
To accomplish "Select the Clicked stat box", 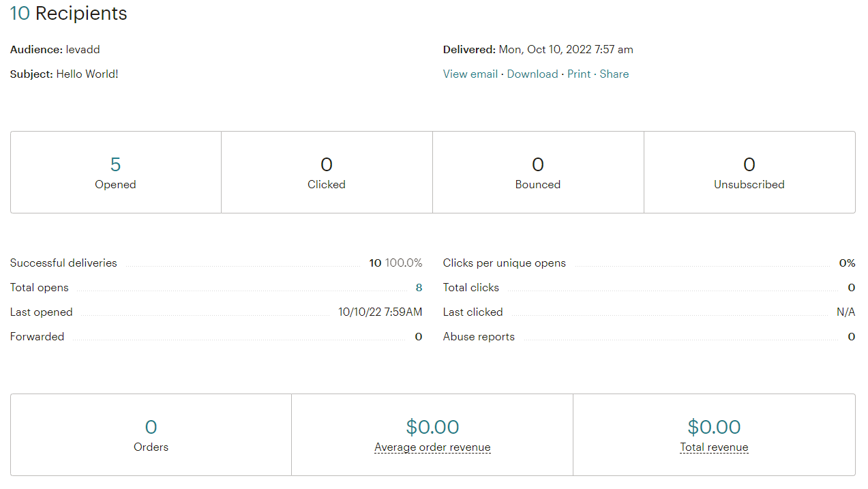I will coord(327,173).
